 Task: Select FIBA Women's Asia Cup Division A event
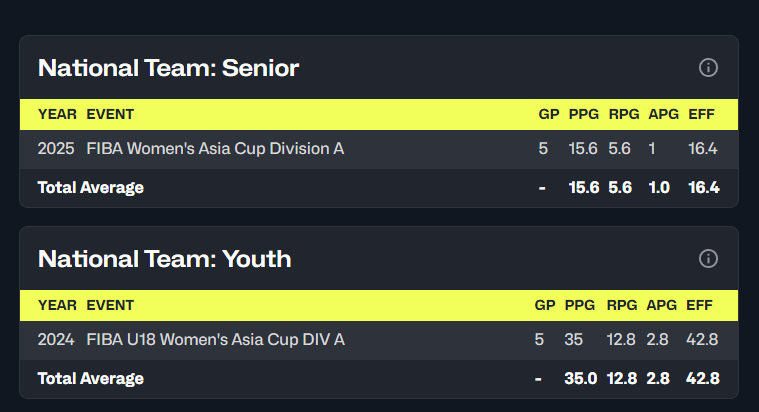pos(215,149)
